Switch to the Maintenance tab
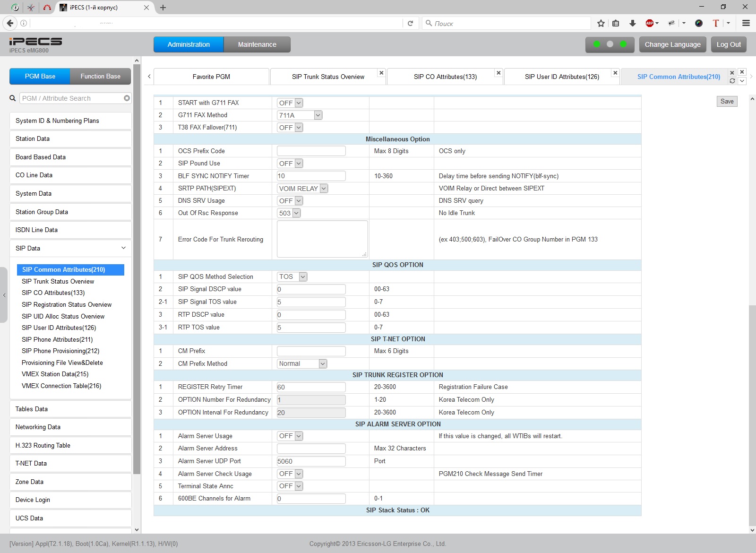Viewport: 756px width, 553px height. click(x=257, y=44)
